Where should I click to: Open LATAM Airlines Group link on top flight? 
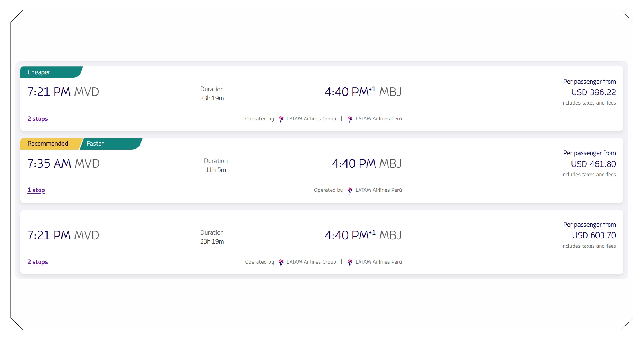311,119
